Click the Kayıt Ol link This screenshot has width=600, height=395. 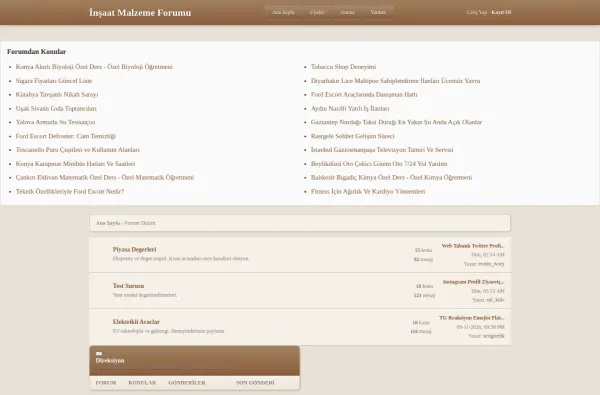[x=501, y=12]
